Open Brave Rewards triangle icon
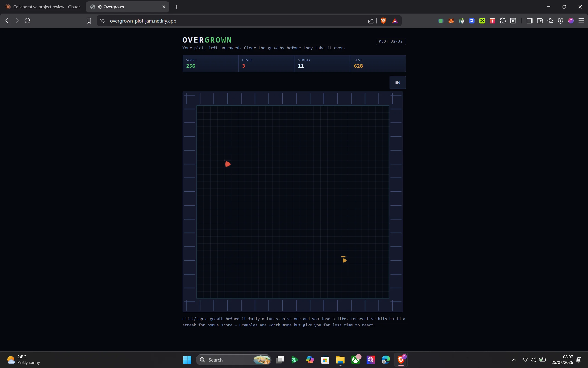The image size is (588, 368). (395, 21)
